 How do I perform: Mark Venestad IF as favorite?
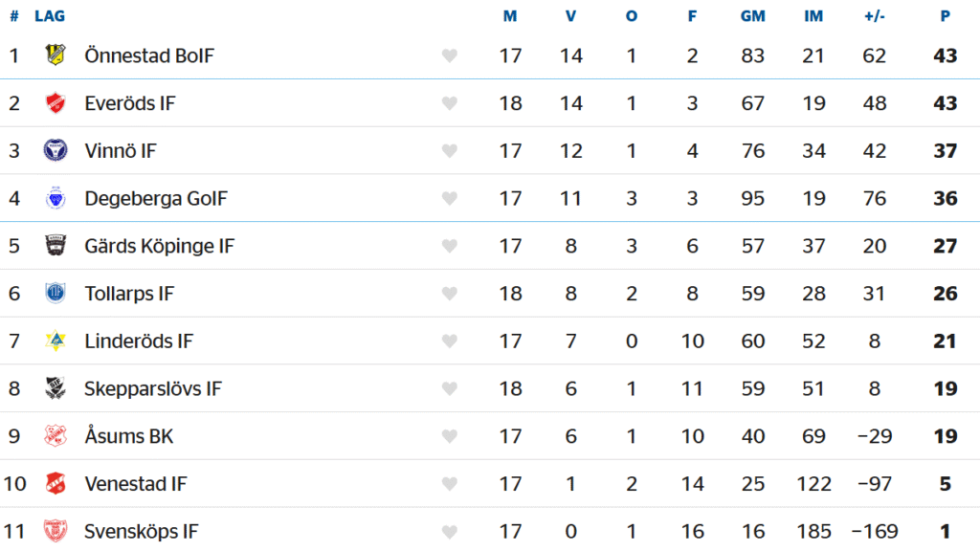coord(450,483)
